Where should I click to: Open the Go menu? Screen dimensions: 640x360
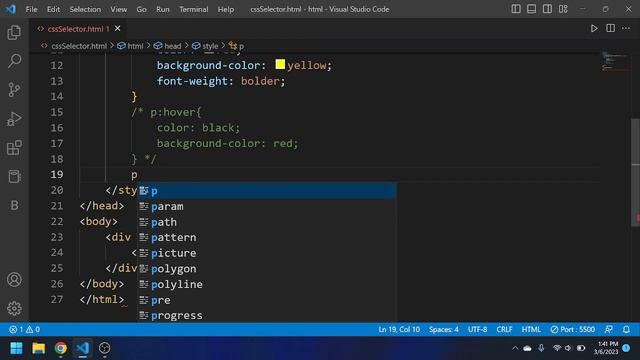(141, 9)
